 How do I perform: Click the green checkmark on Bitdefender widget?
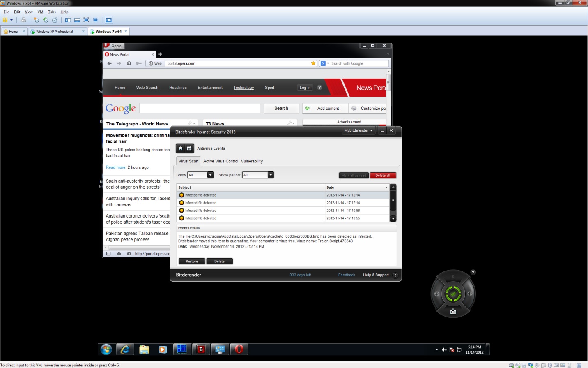453,294
